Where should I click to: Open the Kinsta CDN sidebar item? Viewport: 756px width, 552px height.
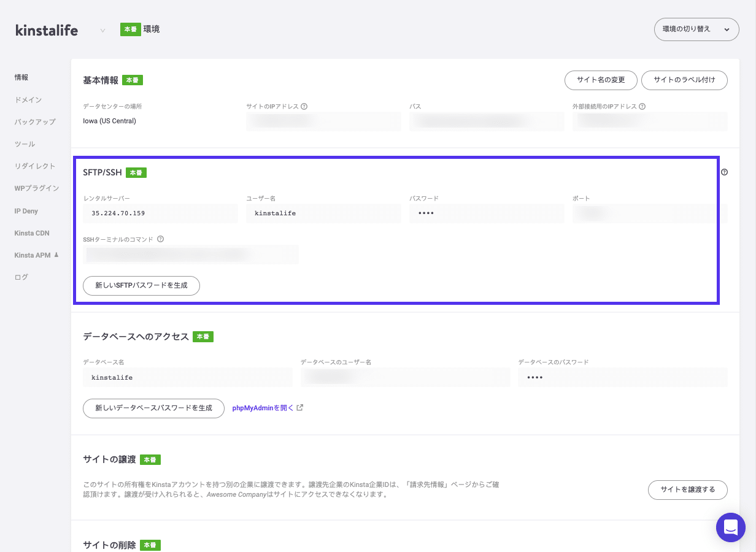pos(31,233)
